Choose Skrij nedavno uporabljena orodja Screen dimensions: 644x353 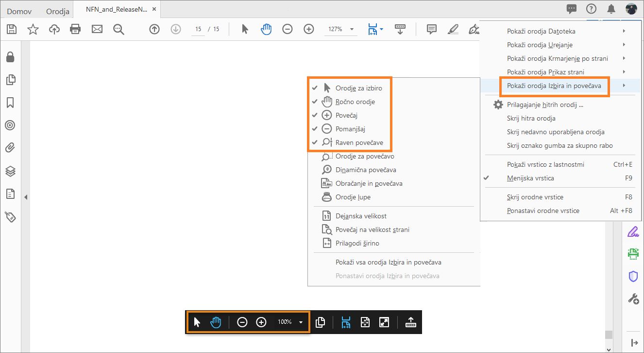pos(560,132)
